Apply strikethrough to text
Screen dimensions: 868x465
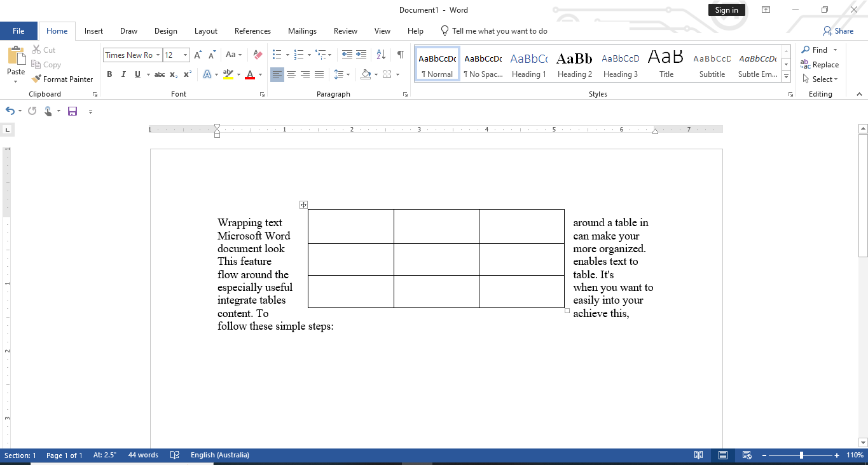[x=159, y=74]
